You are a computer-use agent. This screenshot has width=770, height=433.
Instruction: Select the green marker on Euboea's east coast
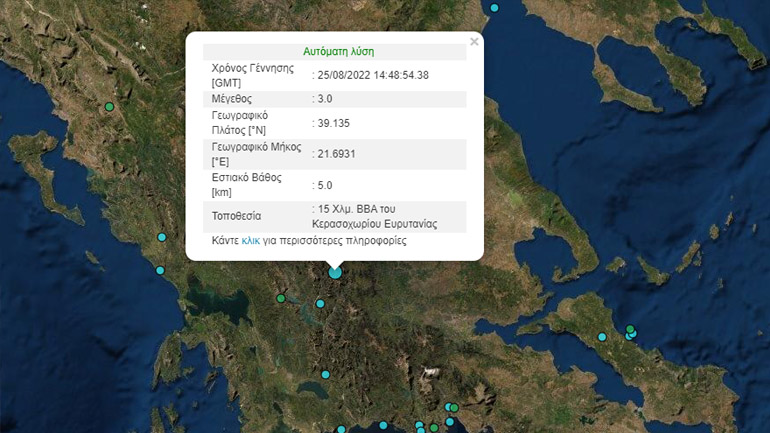(630, 329)
